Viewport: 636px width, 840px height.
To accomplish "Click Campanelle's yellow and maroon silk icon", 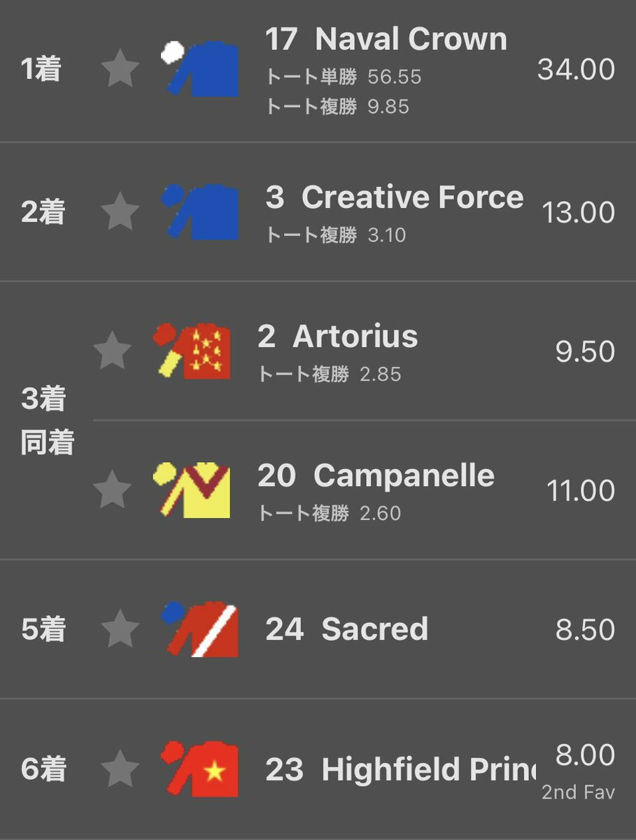I will point(192,490).
